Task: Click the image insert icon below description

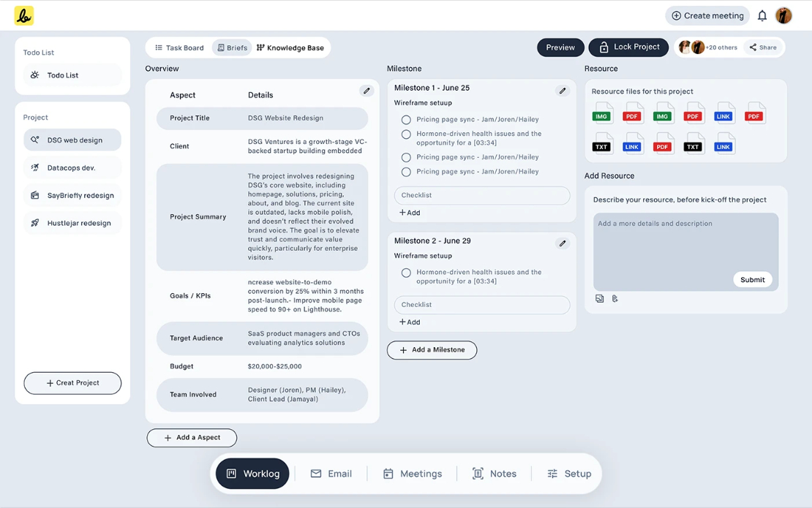Action: tap(600, 298)
